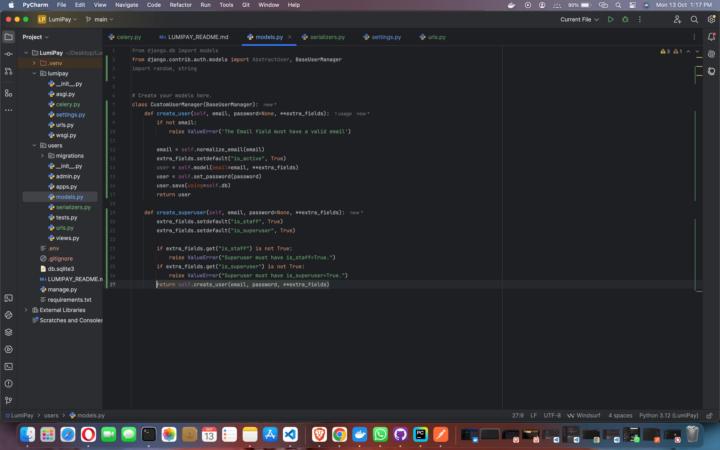Collapse the LumiPay project root
The image size is (720, 450).
point(26,53)
